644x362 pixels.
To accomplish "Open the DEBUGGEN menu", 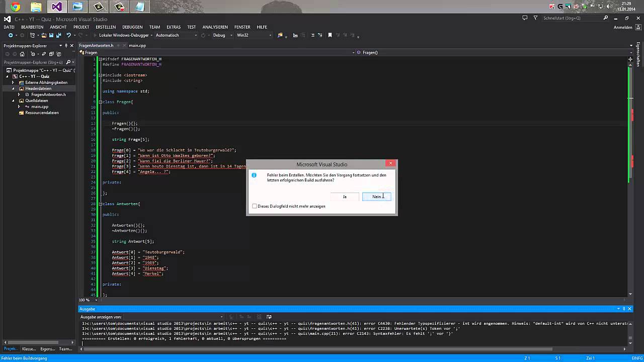I will click(x=132, y=27).
